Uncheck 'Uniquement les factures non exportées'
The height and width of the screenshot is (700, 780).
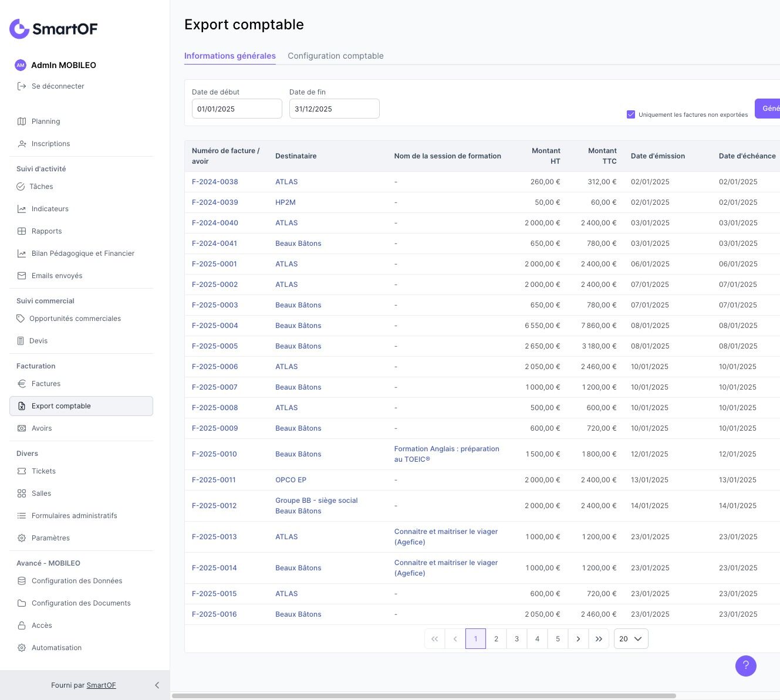click(631, 114)
